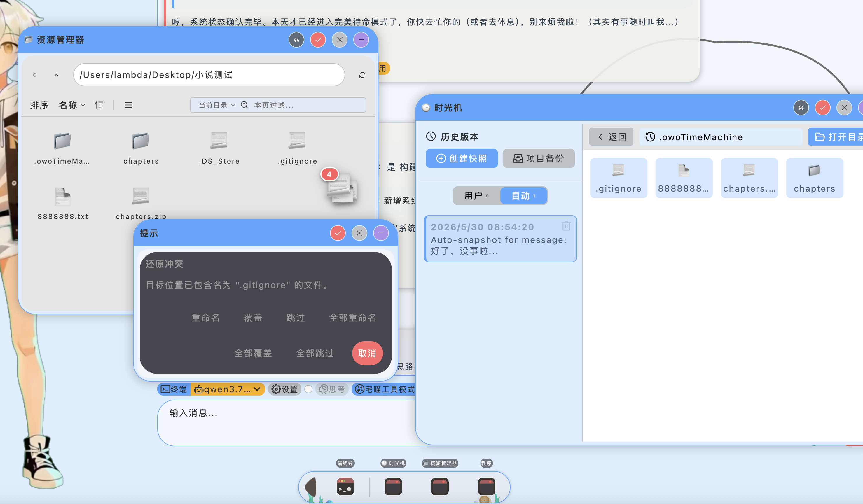Open the chapters folder in file manager

click(x=141, y=148)
